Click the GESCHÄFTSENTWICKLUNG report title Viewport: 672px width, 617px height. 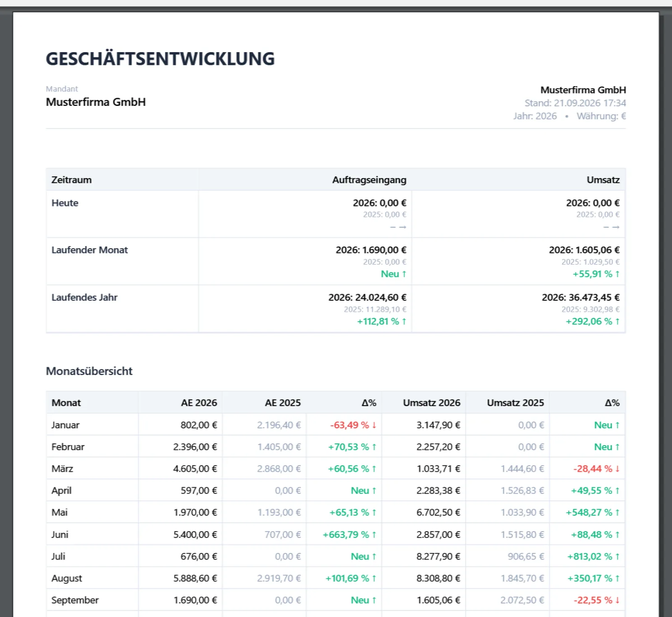coord(160,59)
